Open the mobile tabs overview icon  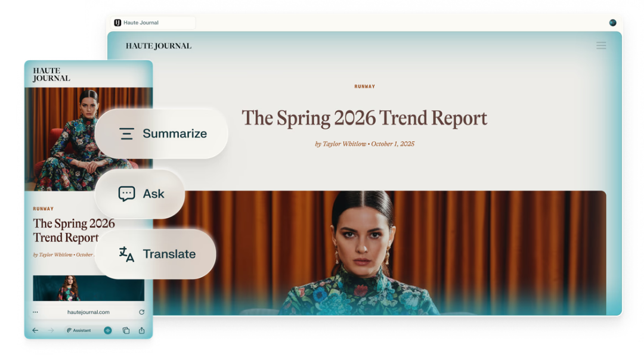pos(126,330)
